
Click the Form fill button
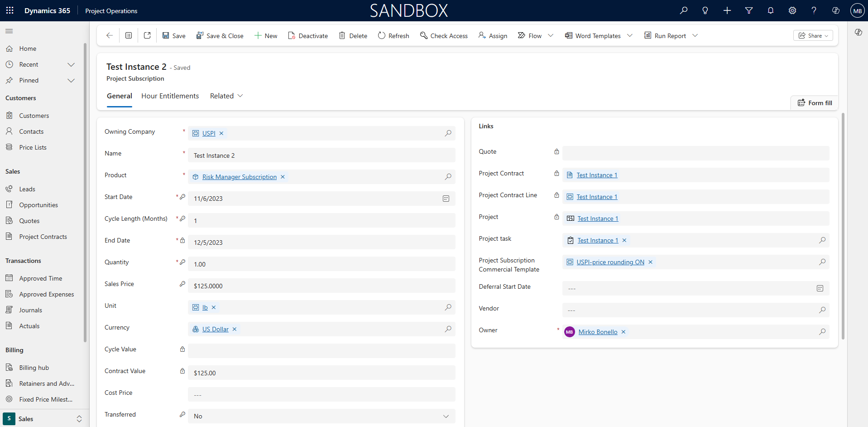[815, 103]
